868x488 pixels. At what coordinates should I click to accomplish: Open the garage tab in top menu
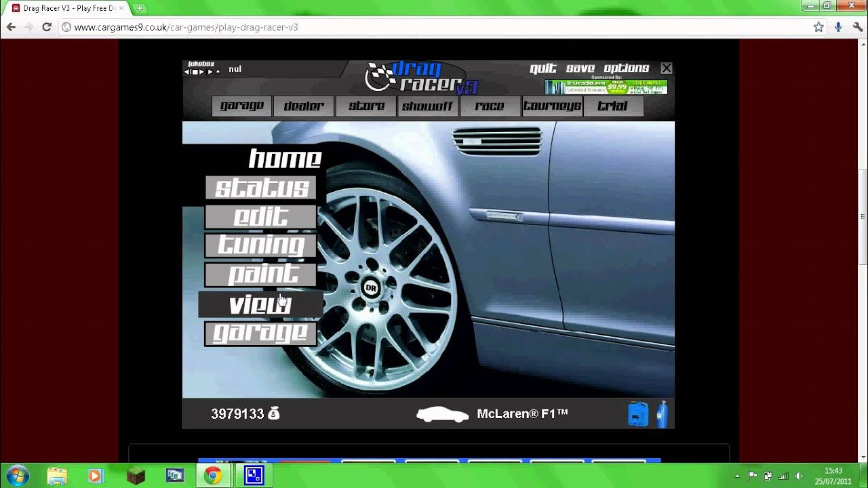tap(241, 106)
